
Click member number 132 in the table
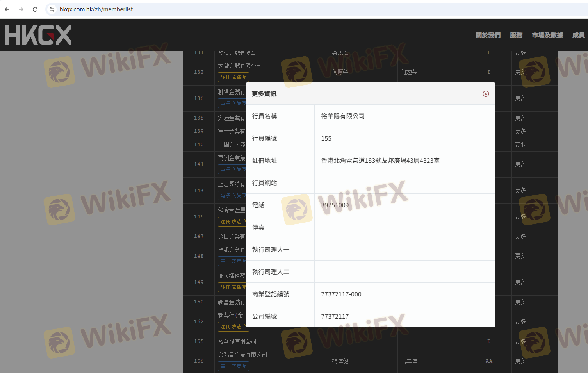coord(199,72)
